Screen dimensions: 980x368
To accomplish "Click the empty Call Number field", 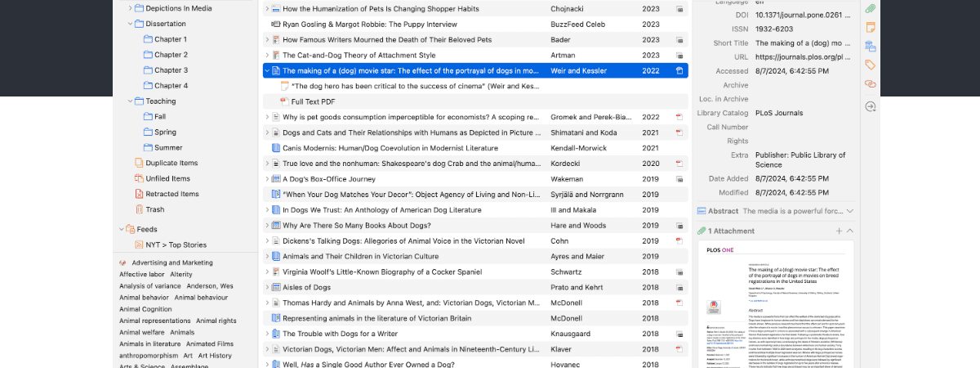I will tap(804, 127).
